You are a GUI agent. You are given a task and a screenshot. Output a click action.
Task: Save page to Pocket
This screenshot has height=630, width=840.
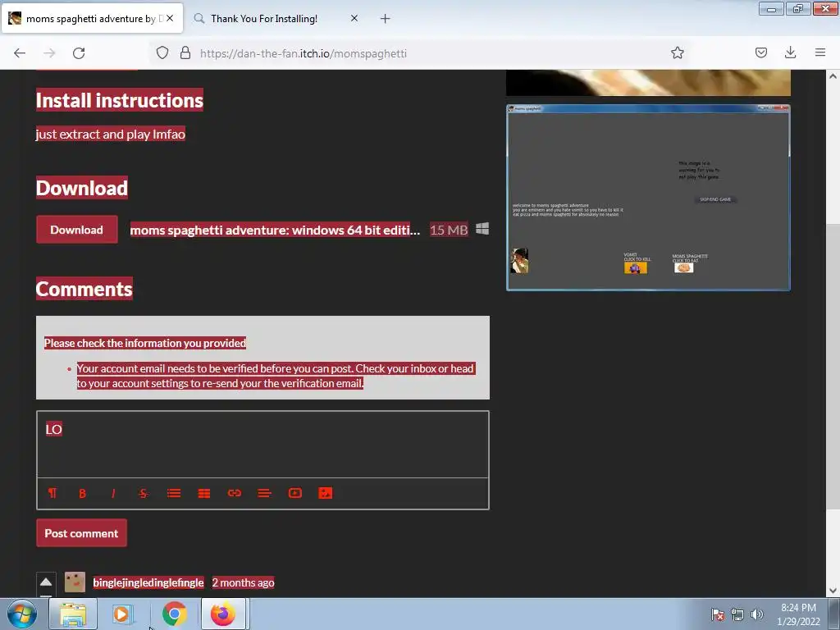(760, 53)
